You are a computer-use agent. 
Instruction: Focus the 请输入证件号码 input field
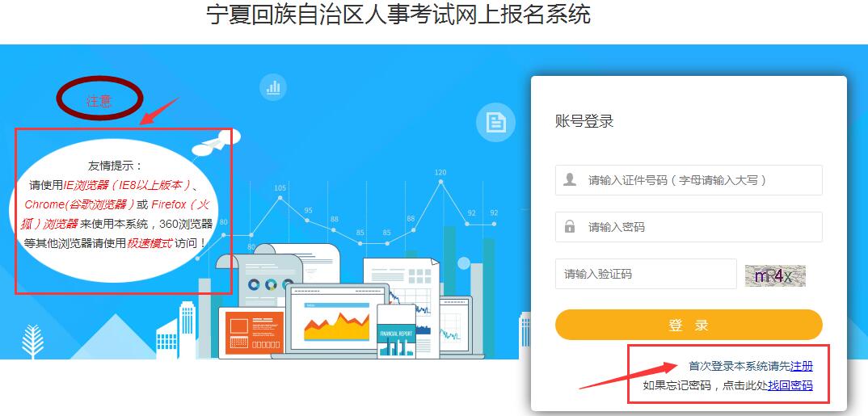pyautogui.click(x=689, y=180)
